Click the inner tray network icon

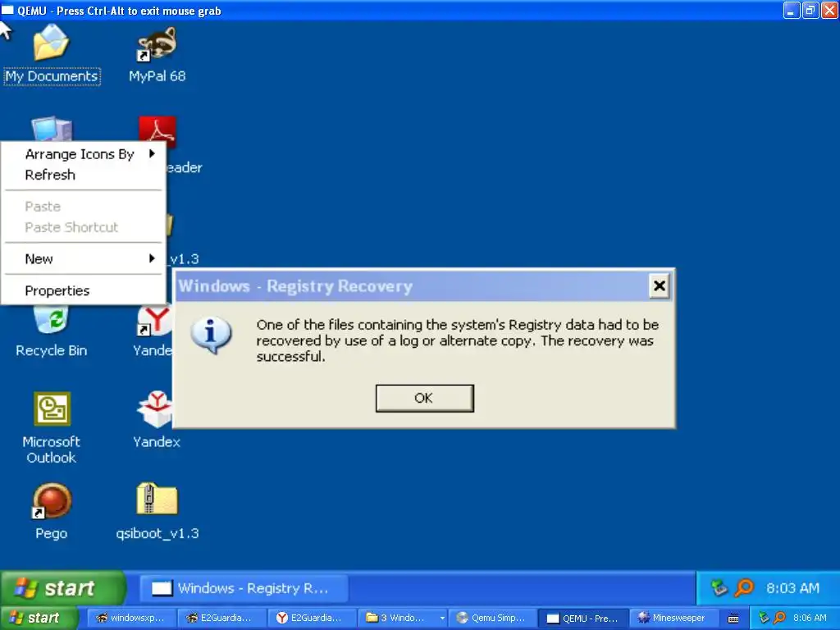(719, 588)
